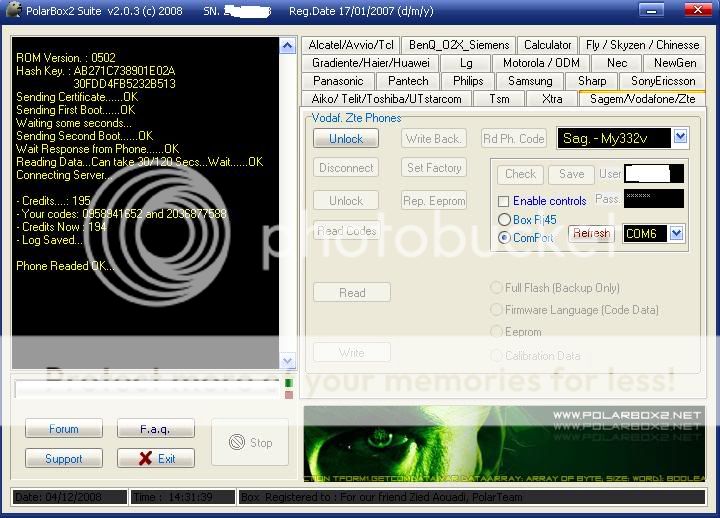720x518 pixels.
Task: Click the log scrollbar up arrow
Action: click(x=287, y=45)
